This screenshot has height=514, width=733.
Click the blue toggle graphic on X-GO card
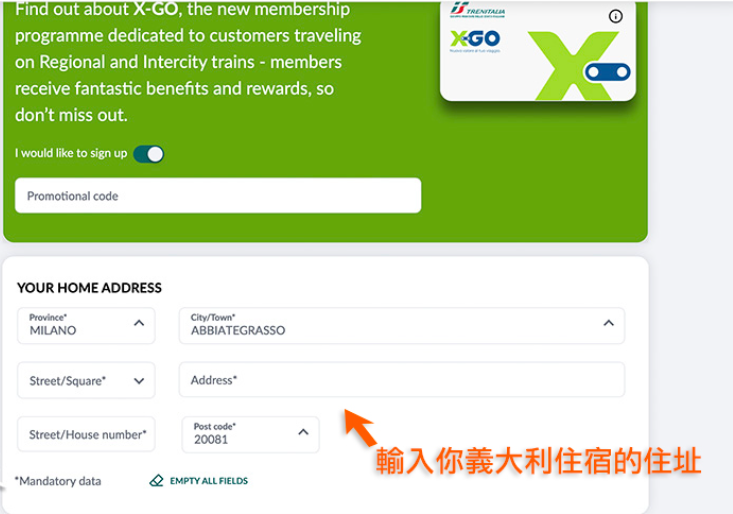coord(607,72)
